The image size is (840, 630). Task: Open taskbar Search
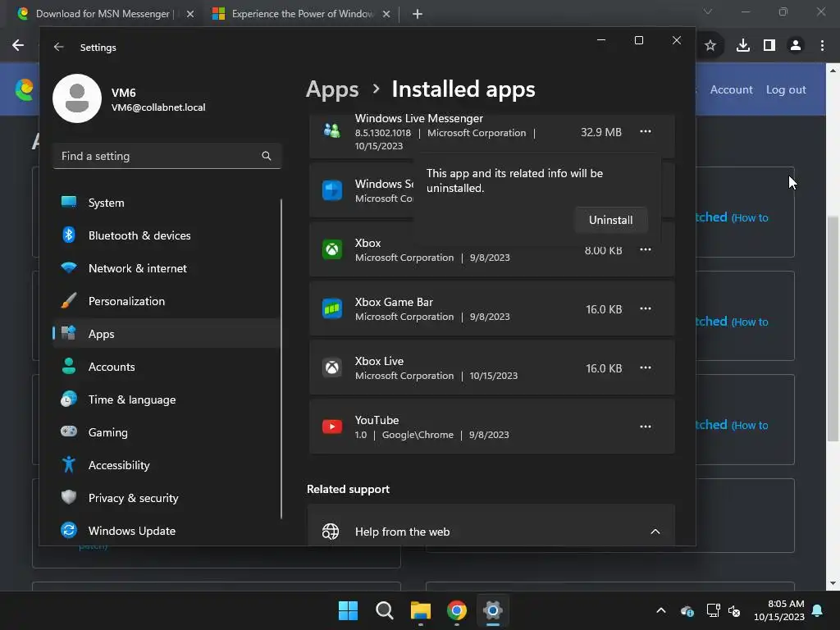point(384,610)
